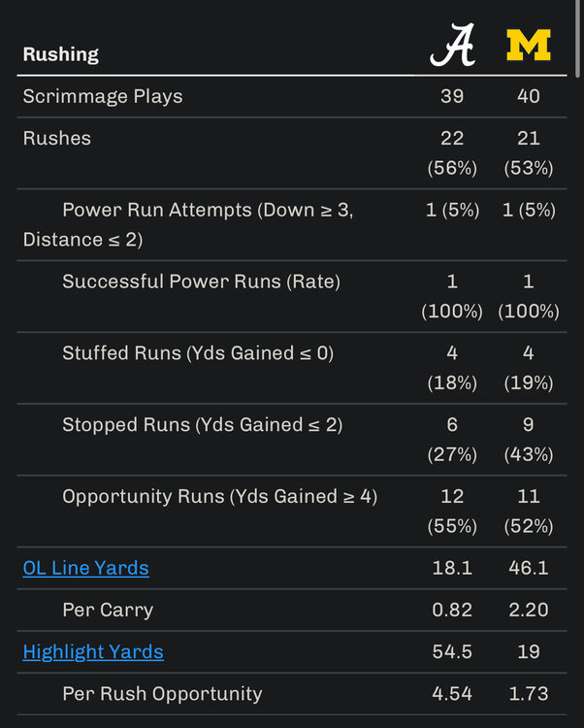Screen dimensions: 584x728
Task: Select the Scrimmage Plays row label
Action: [103, 96]
